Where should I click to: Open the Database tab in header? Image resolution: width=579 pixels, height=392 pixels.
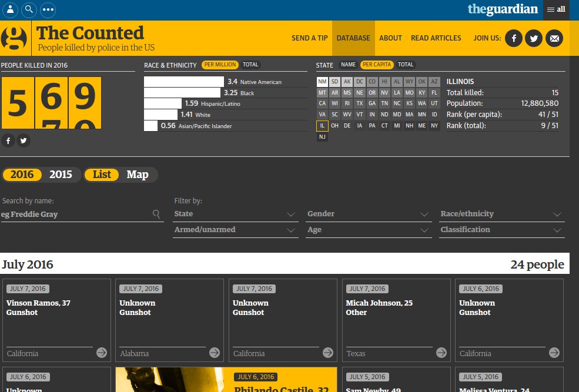pyautogui.click(x=353, y=38)
